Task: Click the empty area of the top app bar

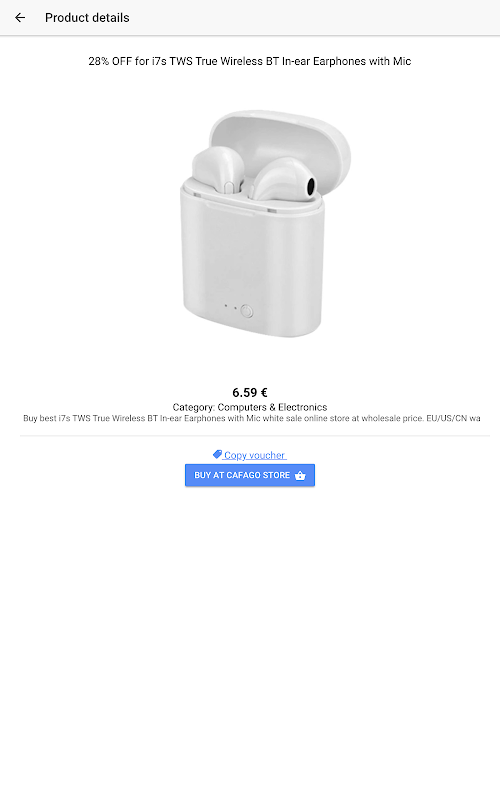Action: (314, 18)
